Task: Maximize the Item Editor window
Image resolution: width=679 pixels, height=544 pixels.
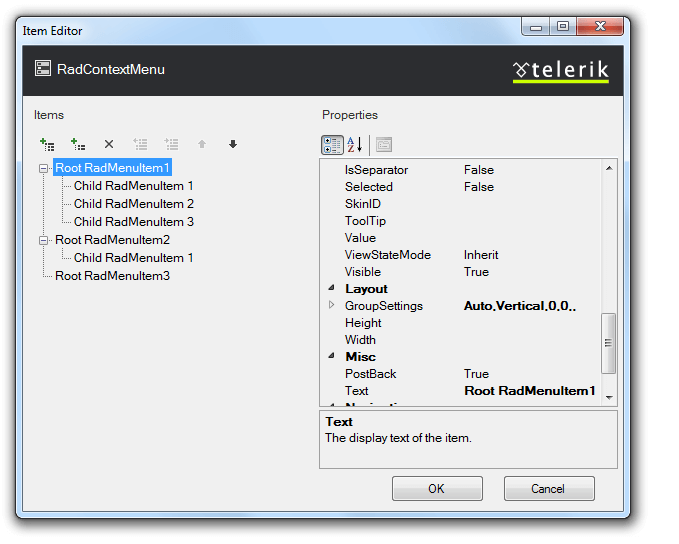Action: coord(563,27)
